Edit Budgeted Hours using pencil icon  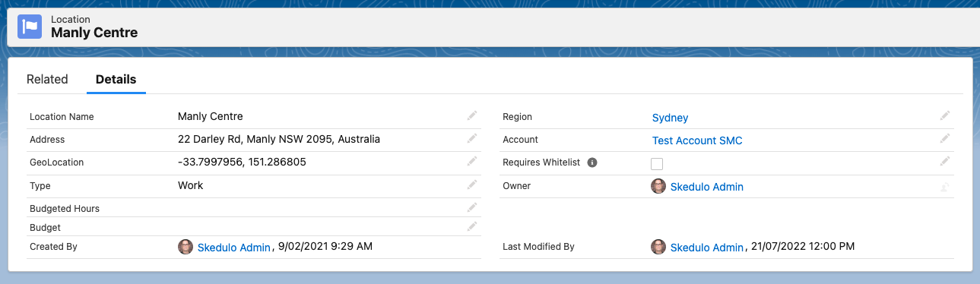tap(472, 207)
